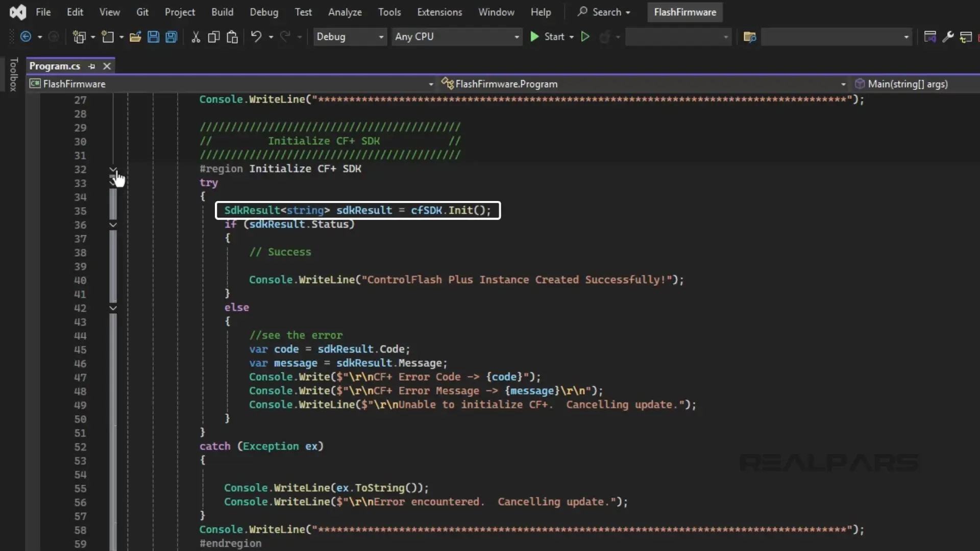
Task: Click "var message = sdkResult.Message;" line
Action: [348, 363]
